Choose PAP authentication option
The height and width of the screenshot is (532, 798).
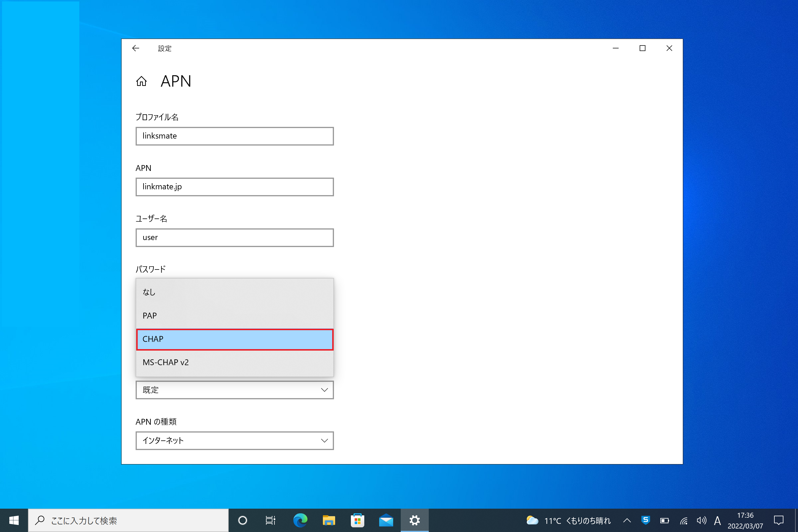(235, 316)
